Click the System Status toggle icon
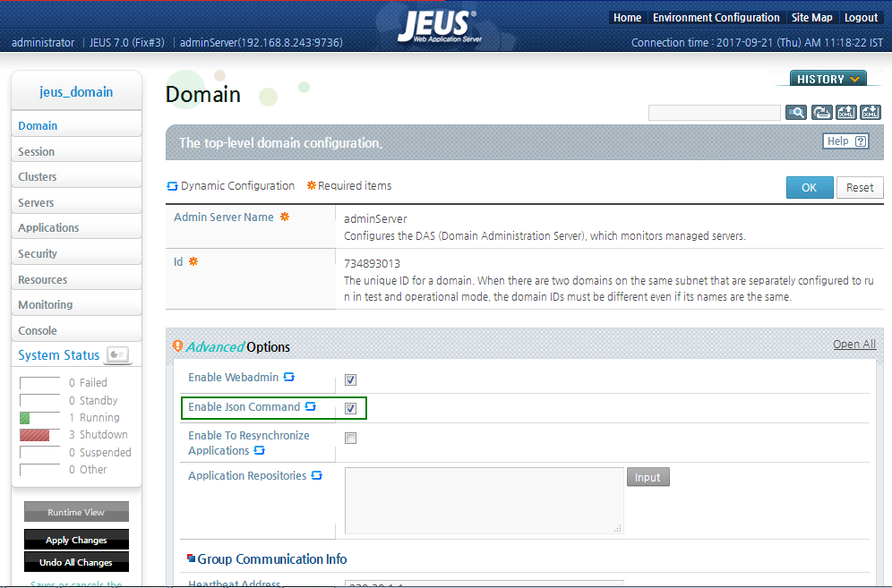The image size is (892, 588). (x=118, y=354)
